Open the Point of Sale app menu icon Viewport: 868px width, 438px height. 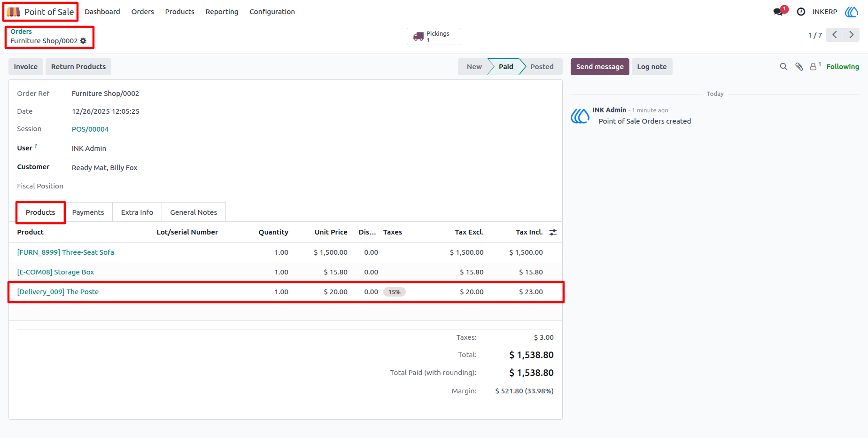tap(14, 12)
